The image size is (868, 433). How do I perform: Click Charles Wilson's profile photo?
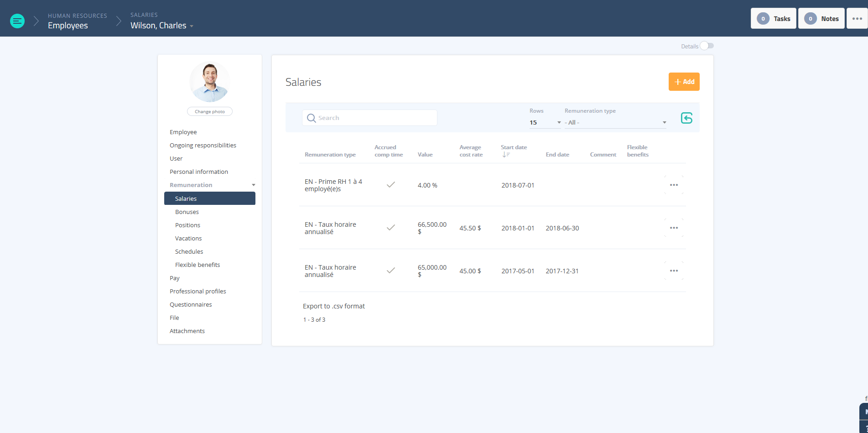[x=210, y=82]
